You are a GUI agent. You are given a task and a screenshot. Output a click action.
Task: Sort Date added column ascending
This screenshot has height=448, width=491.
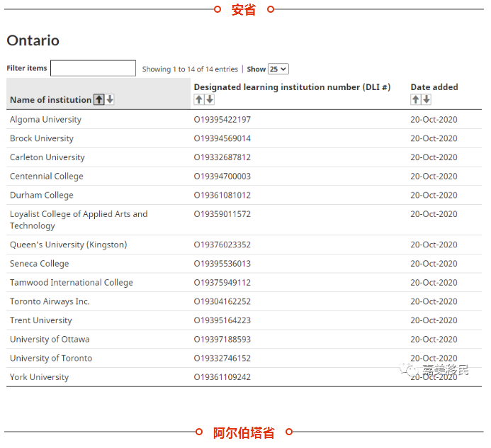(x=416, y=100)
